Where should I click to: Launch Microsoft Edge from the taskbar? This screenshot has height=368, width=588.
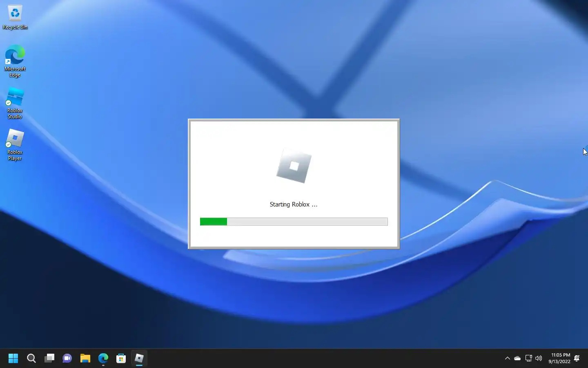[103, 359]
